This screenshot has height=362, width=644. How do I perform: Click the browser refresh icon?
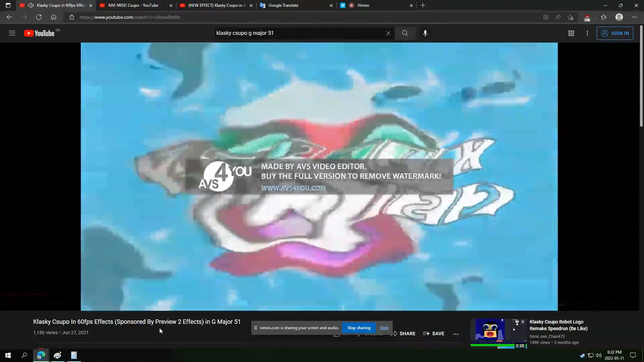39,17
